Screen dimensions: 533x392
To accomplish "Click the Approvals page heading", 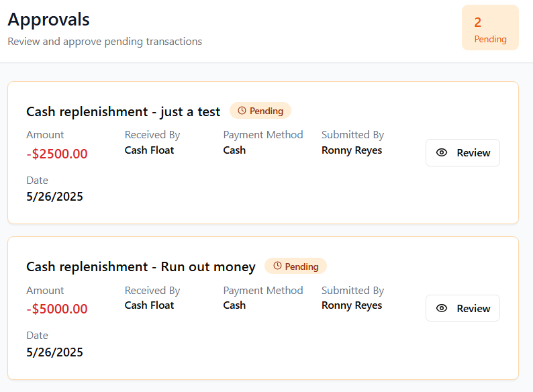I will pos(48,19).
